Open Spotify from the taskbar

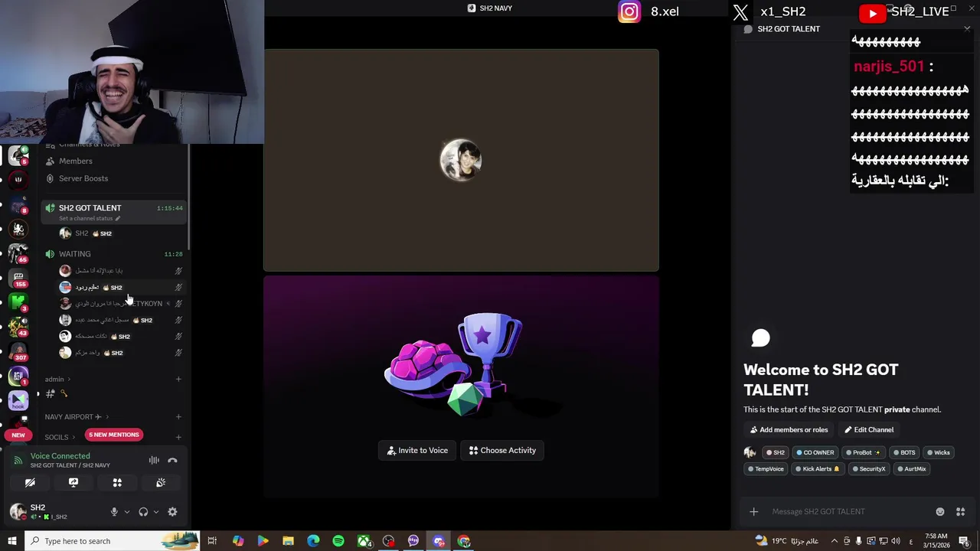tap(338, 541)
